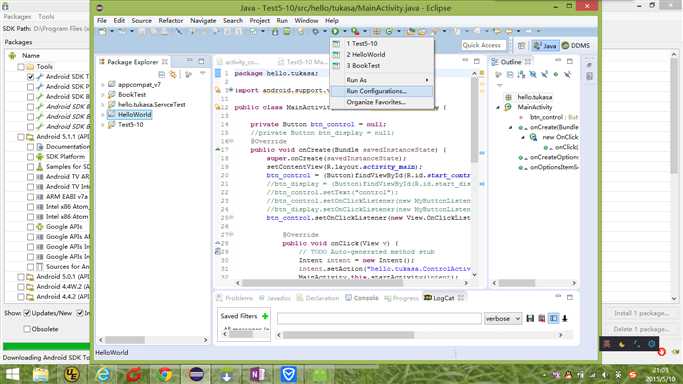
Task: Open the Source menu
Action: tap(142, 20)
